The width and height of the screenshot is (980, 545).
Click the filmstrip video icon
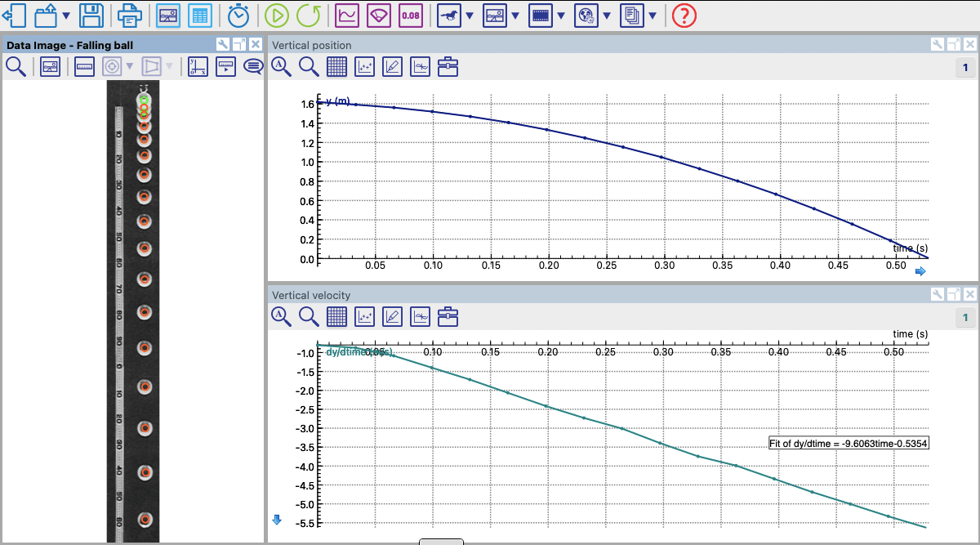(x=541, y=16)
